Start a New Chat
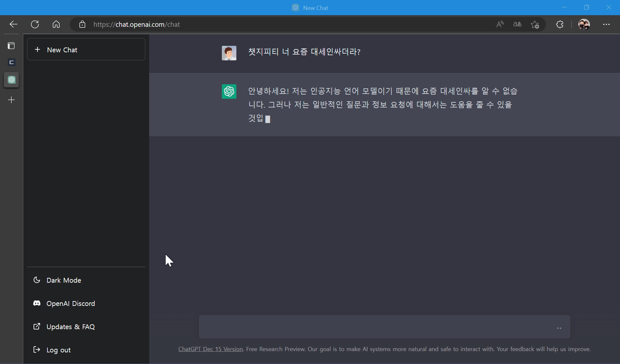Viewport: 620px width, 364px height. coord(86,49)
